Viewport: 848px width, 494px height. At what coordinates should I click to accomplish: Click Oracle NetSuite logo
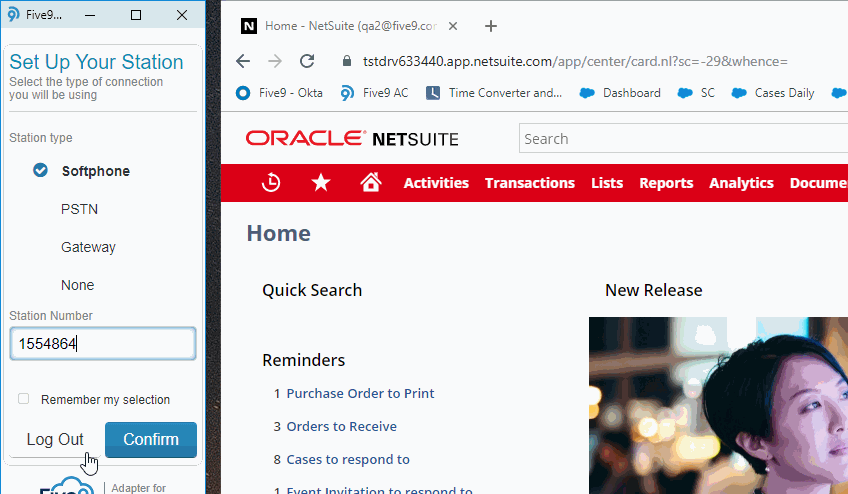pyautogui.click(x=352, y=139)
